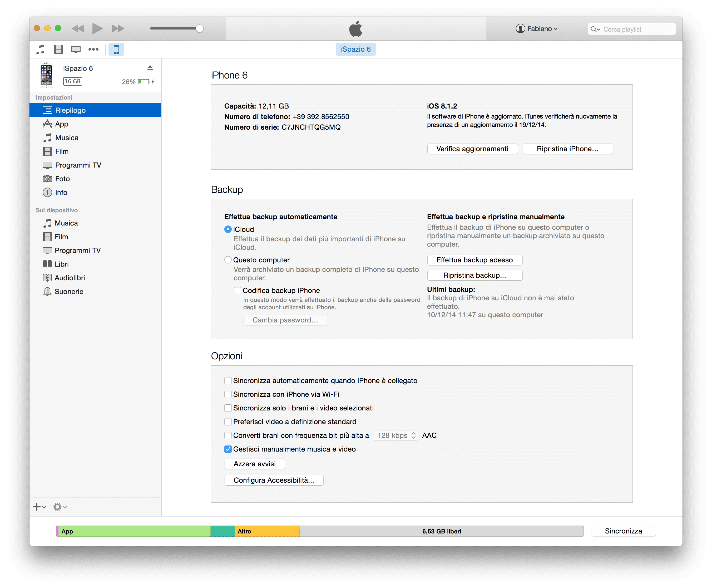
Task: Click Effettua backup adesso button
Action: point(474,260)
